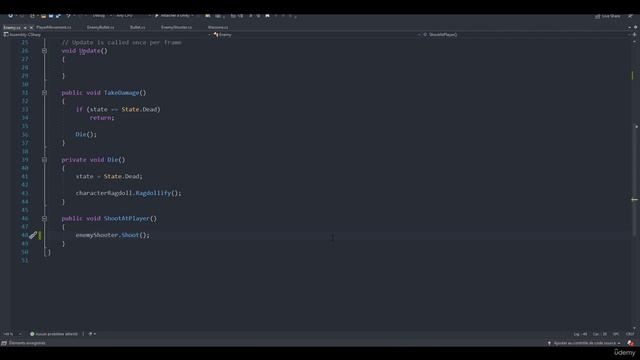The height and width of the screenshot is (360, 640).
Task: Click the navigate backward toolbar icon
Action: 11,16
